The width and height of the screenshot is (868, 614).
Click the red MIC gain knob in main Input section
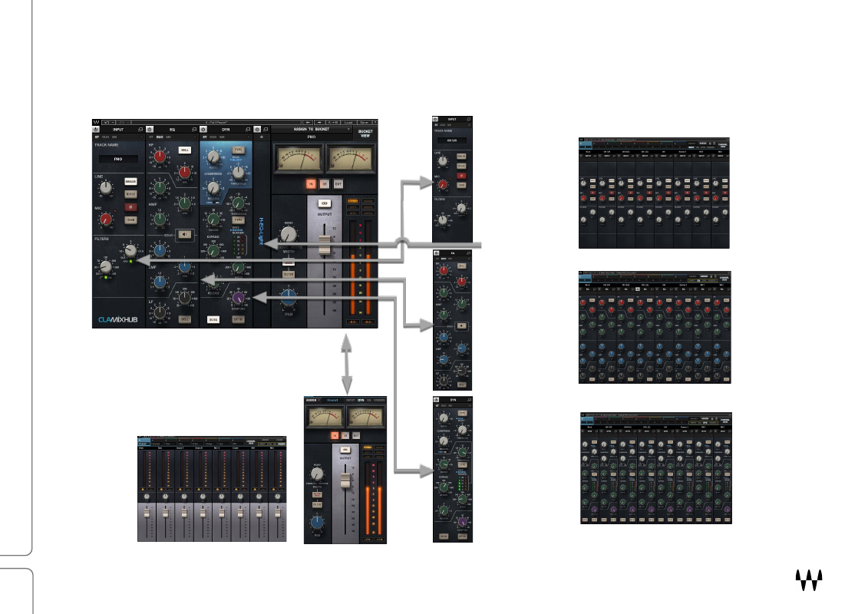(x=105, y=220)
